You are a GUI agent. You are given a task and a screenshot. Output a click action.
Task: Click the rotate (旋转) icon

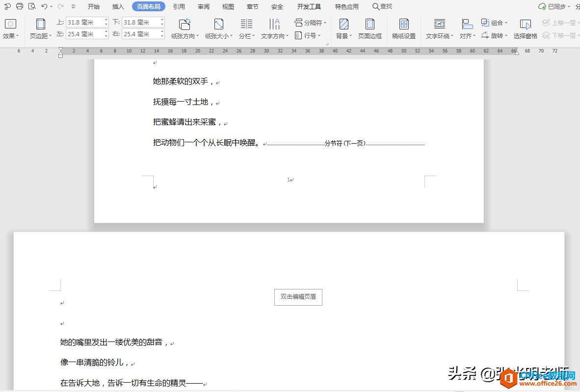tap(485, 35)
